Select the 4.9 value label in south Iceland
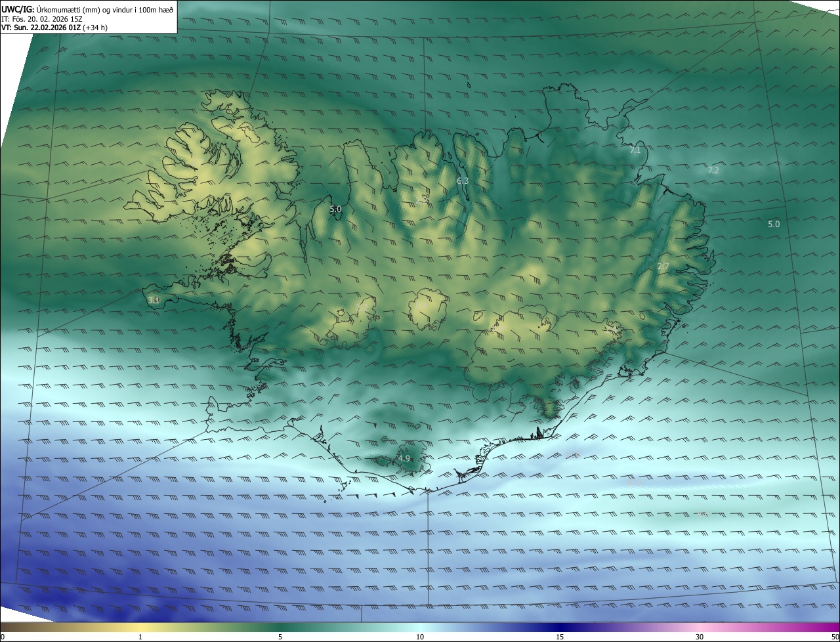 pyautogui.click(x=404, y=458)
